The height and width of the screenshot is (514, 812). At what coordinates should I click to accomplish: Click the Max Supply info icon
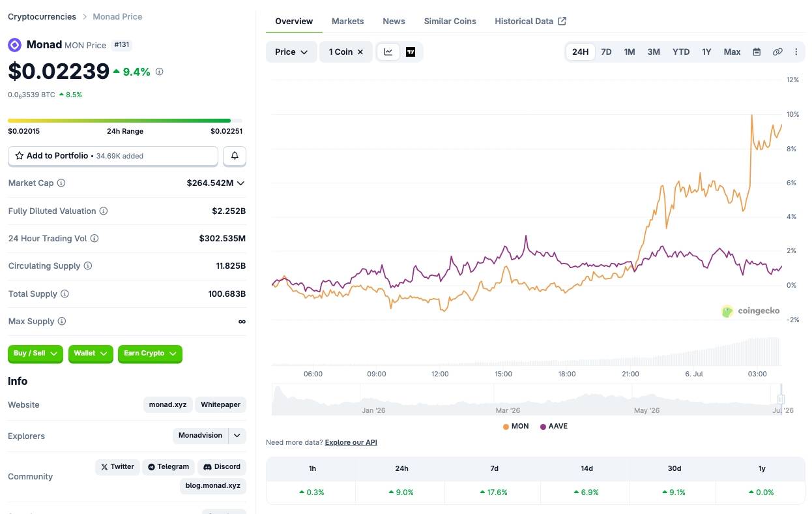62,322
